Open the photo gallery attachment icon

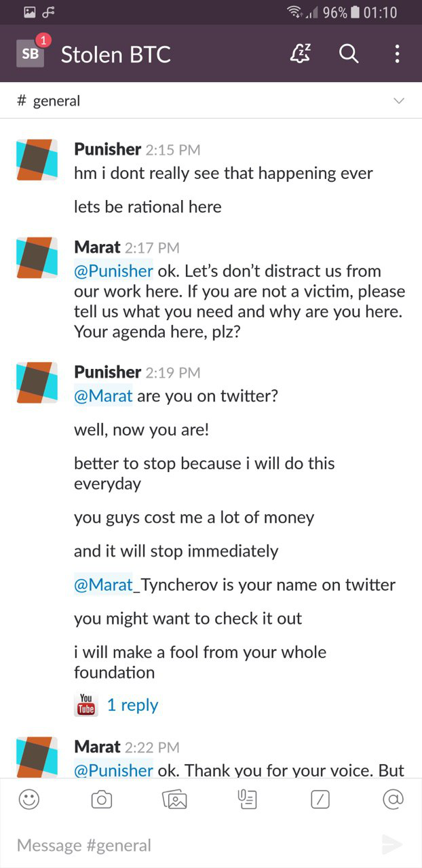pyautogui.click(x=174, y=800)
